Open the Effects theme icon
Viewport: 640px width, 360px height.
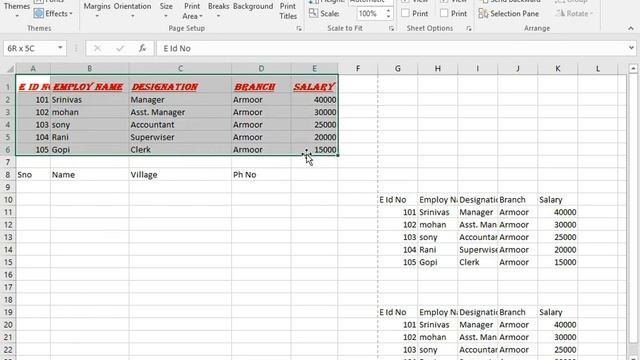pyautogui.click(x=39, y=13)
